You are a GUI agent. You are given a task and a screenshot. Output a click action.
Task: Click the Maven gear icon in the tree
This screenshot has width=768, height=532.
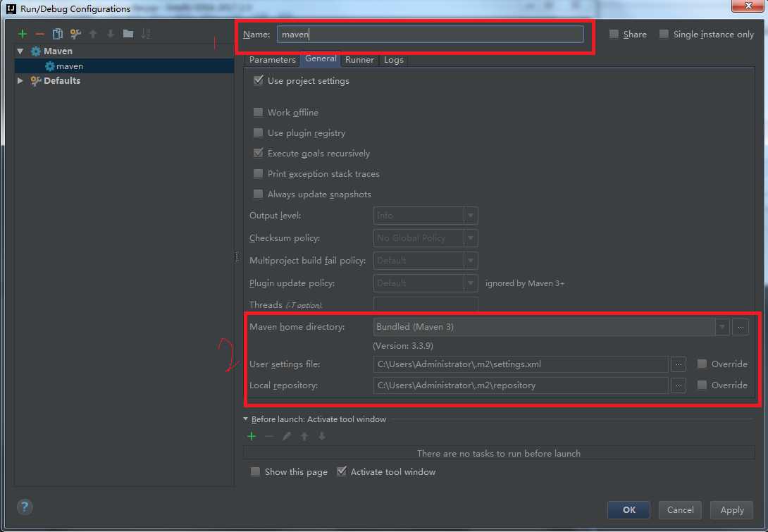click(x=36, y=51)
